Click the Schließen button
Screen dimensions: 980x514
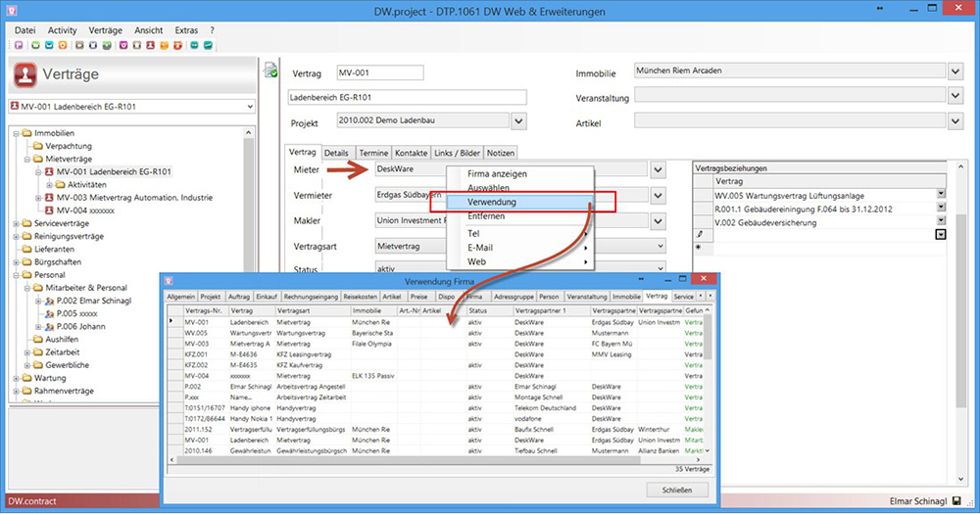tap(675, 490)
